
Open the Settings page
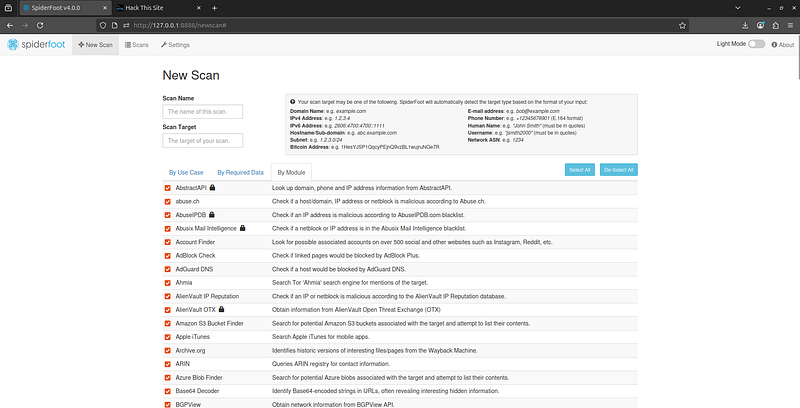175,45
